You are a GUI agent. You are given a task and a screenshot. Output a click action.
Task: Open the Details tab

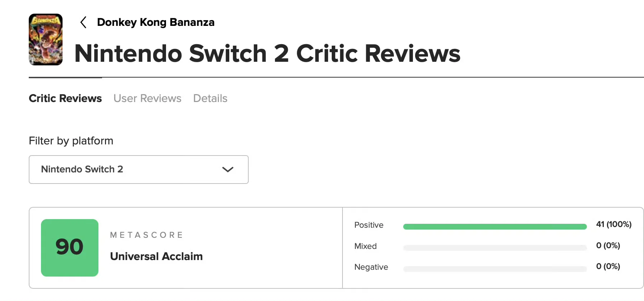(210, 98)
